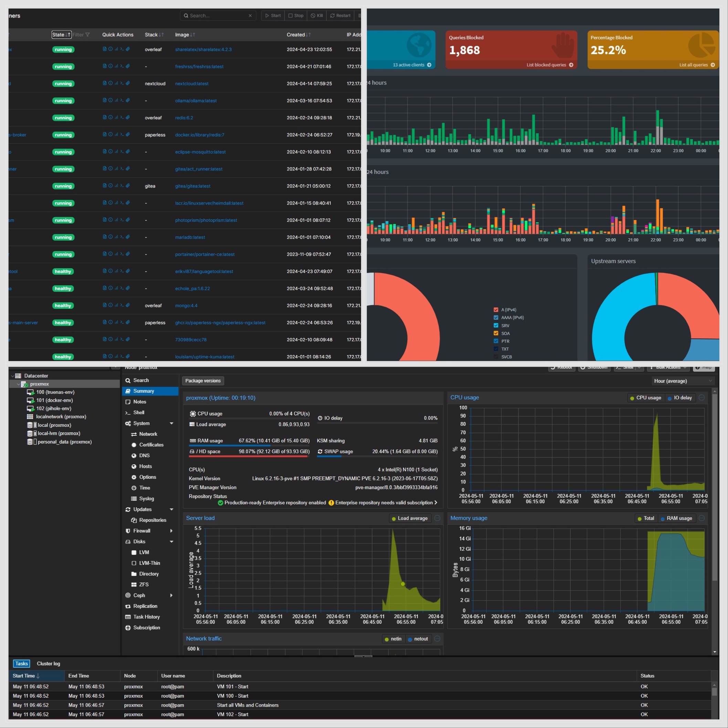Open logs icon for sharelatex container row
728x728 pixels.
[104, 49]
